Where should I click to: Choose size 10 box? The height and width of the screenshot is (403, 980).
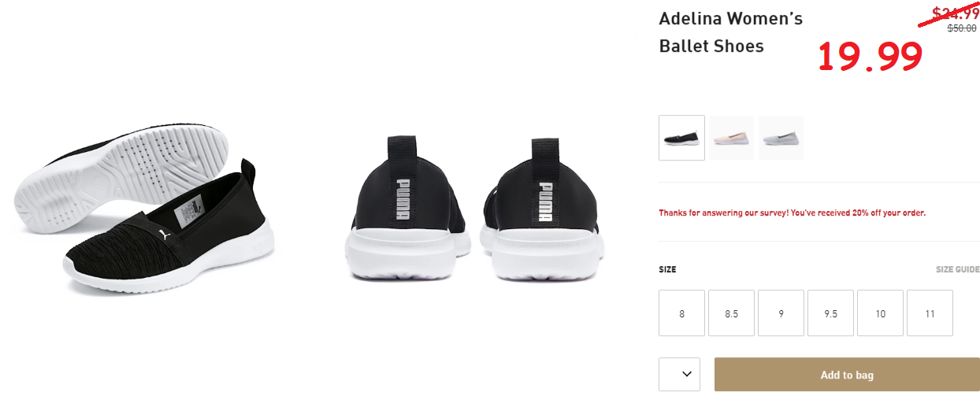pyautogui.click(x=880, y=313)
